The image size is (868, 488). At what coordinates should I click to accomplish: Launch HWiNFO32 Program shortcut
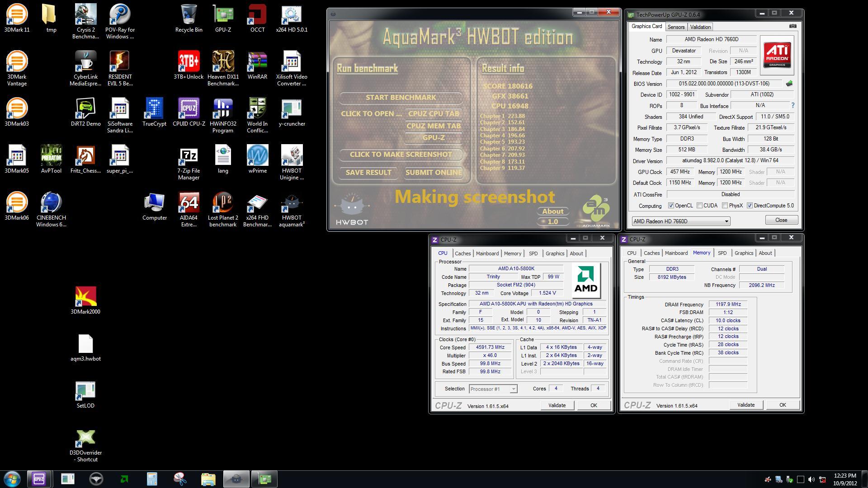pos(223,116)
